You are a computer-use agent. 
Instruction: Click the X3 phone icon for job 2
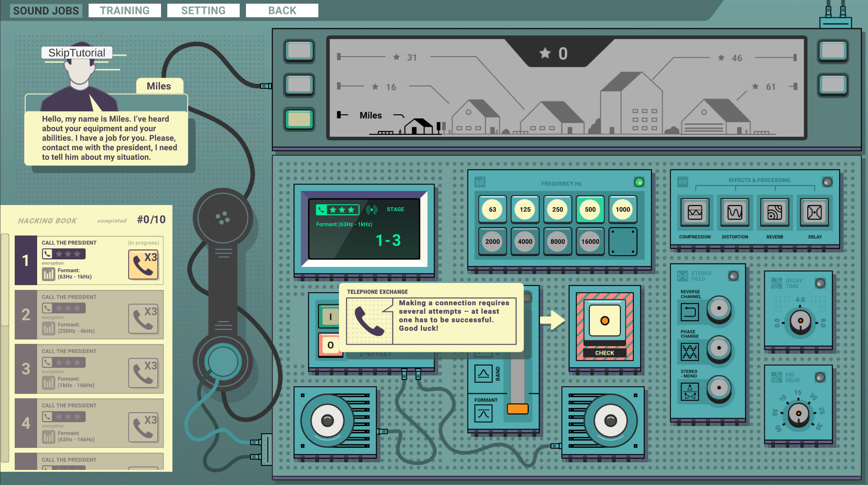(143, 319)
